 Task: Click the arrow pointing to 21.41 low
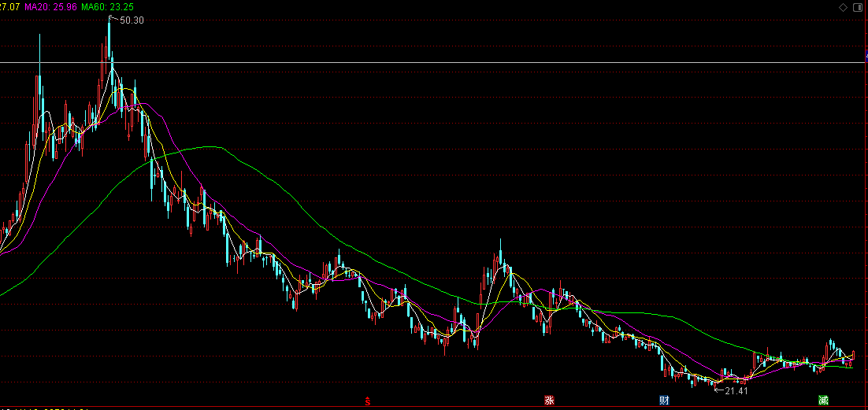pos(718,390)
